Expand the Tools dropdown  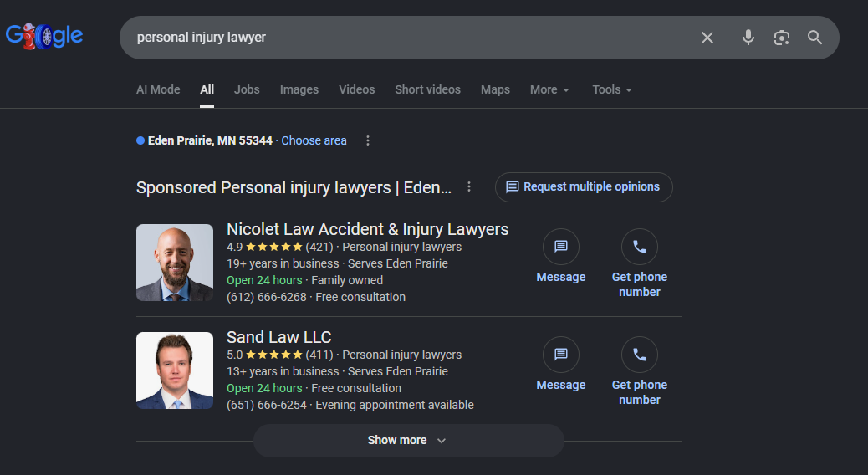(x=611, y=89)
